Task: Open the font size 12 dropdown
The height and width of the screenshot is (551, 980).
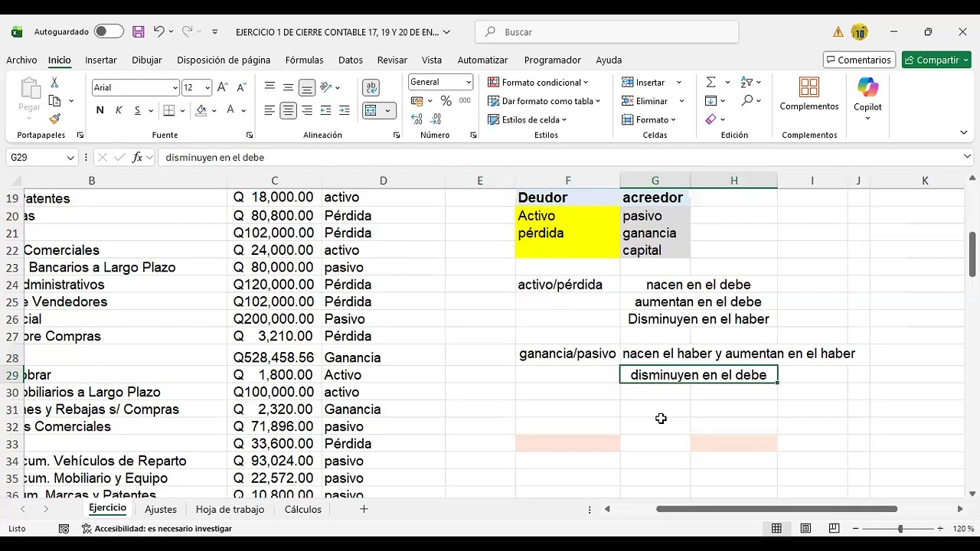Action: point(207,88)
